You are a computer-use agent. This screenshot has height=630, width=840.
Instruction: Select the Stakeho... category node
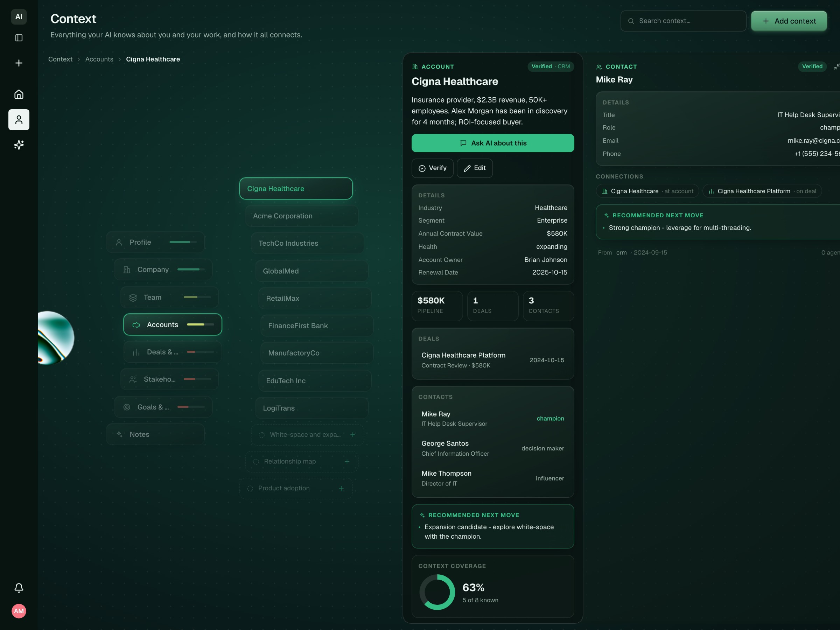point(169,379)
